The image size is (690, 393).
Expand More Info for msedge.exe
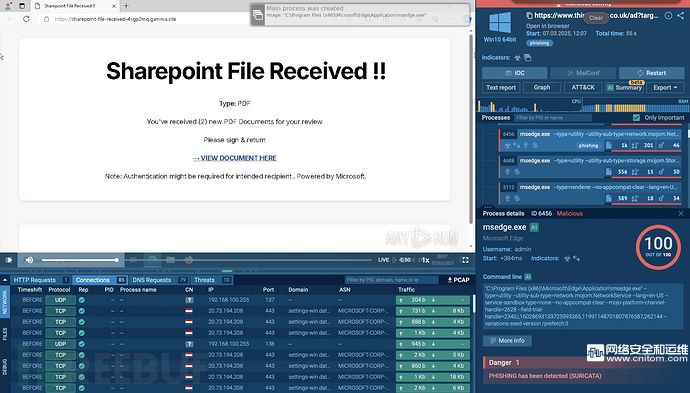[x=507, y=341]
